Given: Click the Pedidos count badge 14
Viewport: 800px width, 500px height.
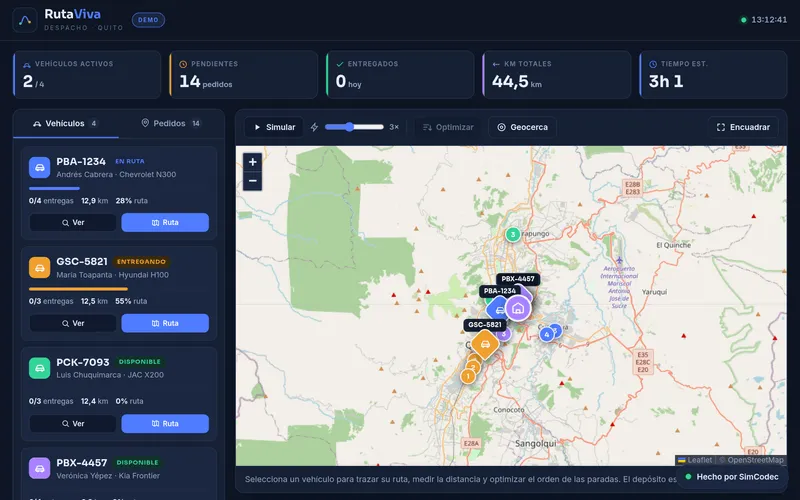Looking at the screenshot, I should [x=196, y=123].
